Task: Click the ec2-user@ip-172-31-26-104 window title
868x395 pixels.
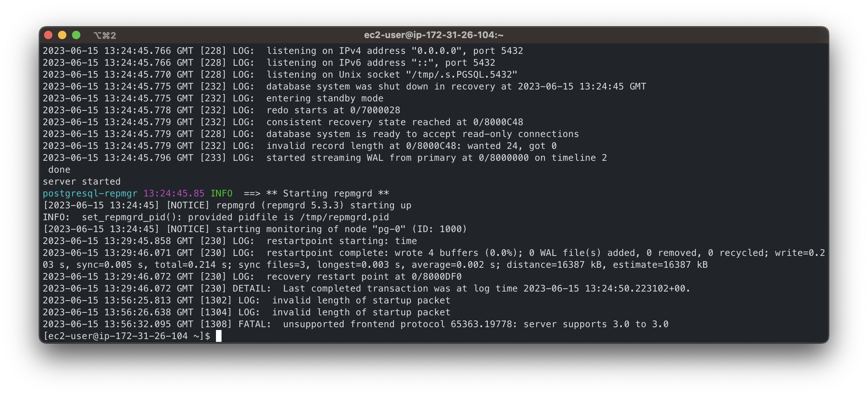Action: (434, 35)
